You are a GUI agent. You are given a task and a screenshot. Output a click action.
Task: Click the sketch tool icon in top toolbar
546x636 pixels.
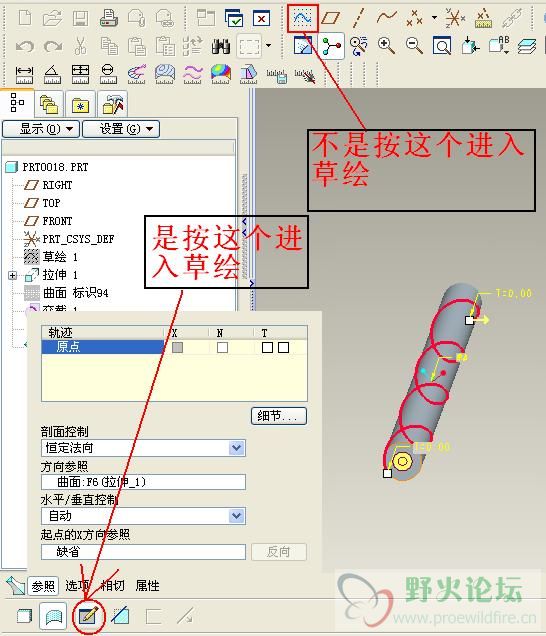[x=303, y=18]
